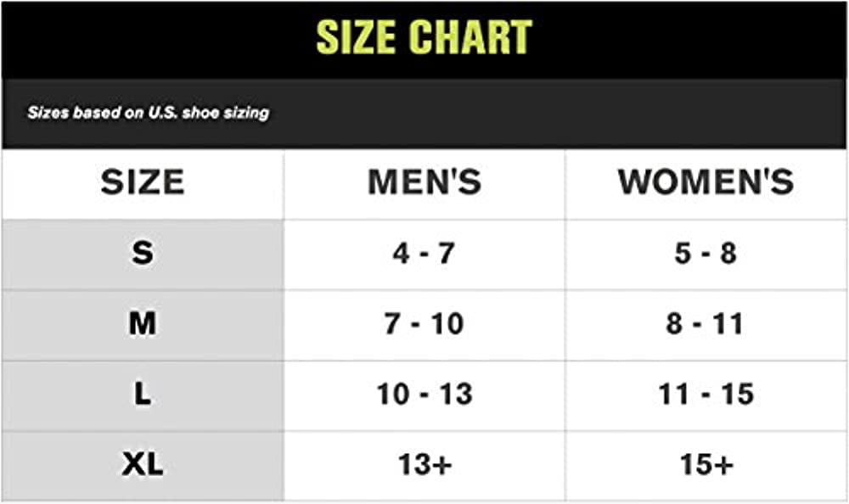This screenshot has height=504, width=849.
Task: Select the WOMEN'S column header
Action: click(x=706, y=182)
